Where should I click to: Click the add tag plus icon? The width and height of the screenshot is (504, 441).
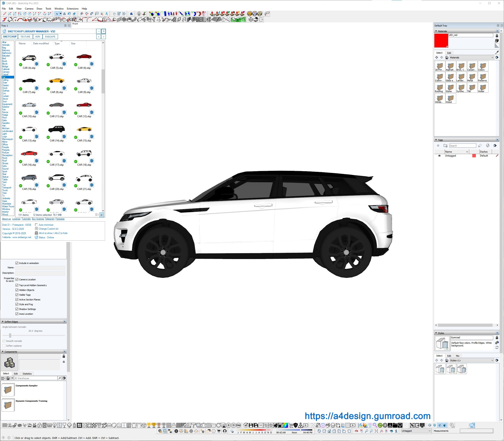click(x=438, y=146)
